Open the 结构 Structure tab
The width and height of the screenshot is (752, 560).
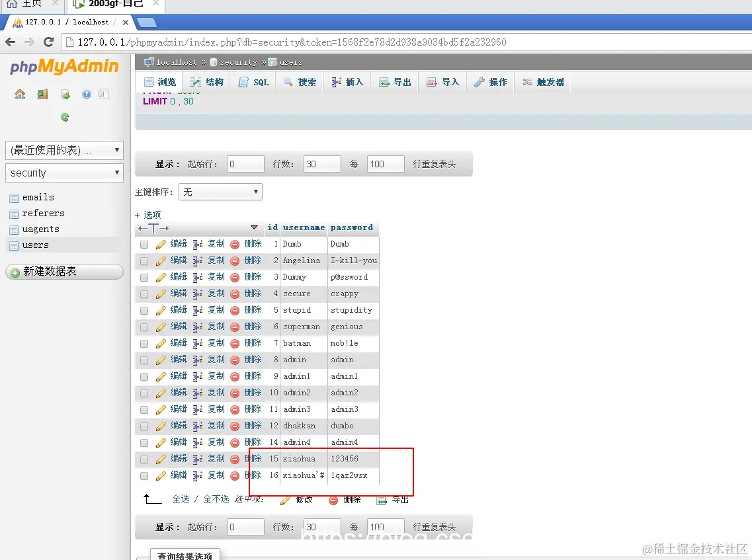point(207,82)
